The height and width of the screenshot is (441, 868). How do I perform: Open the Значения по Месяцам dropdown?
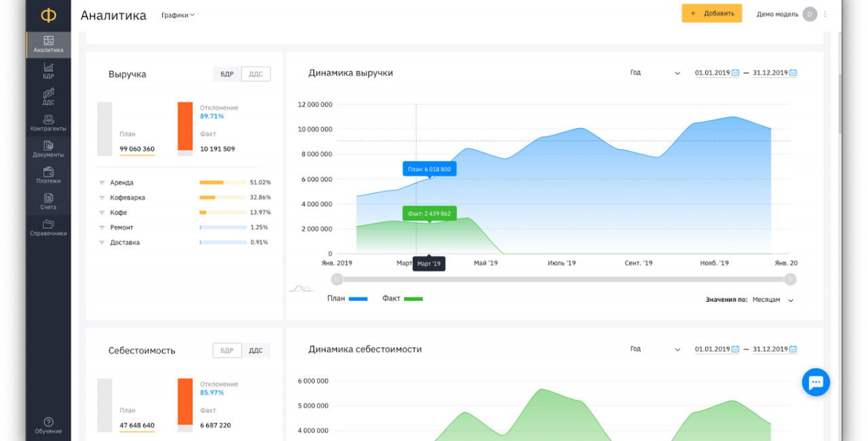coord(772,300)
